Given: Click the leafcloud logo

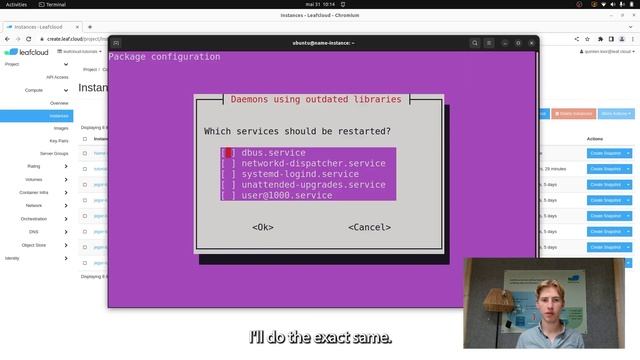Looking at the screenshot, I should (26, 52).
